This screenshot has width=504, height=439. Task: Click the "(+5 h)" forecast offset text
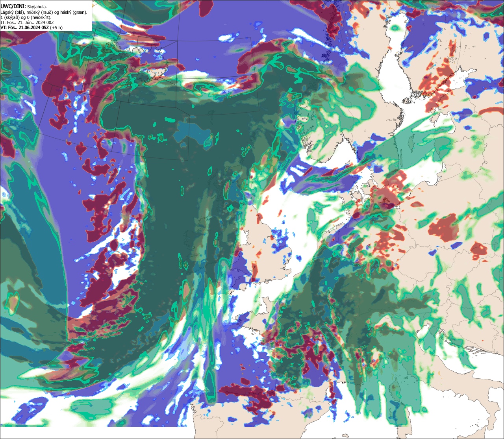[56, 28]
